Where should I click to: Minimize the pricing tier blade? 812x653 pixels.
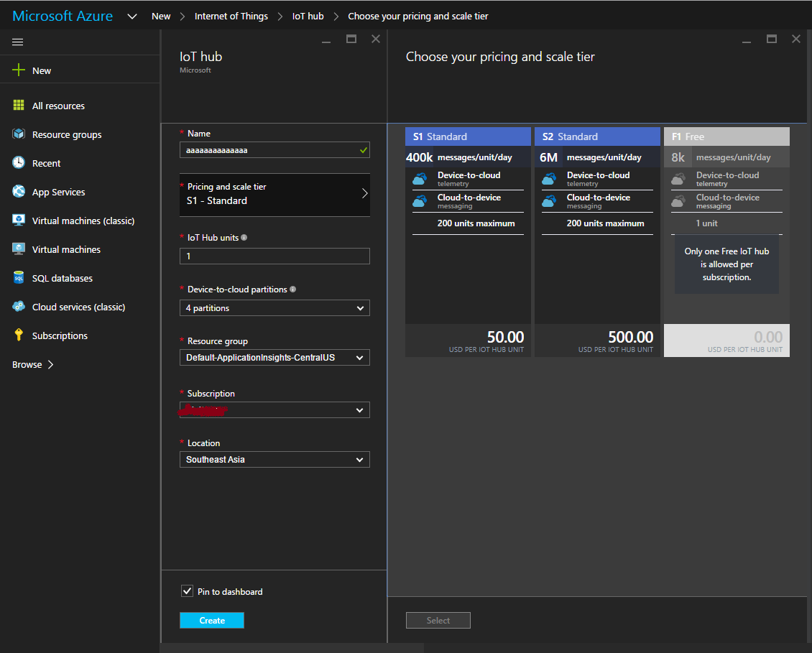[x=746, y=42]
